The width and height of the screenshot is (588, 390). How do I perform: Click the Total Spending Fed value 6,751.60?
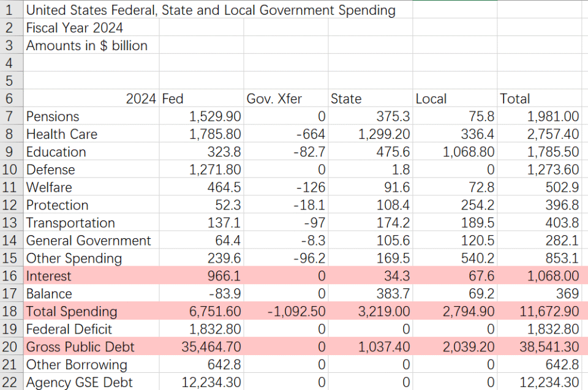pyautogui.click(x=202, y=311)
